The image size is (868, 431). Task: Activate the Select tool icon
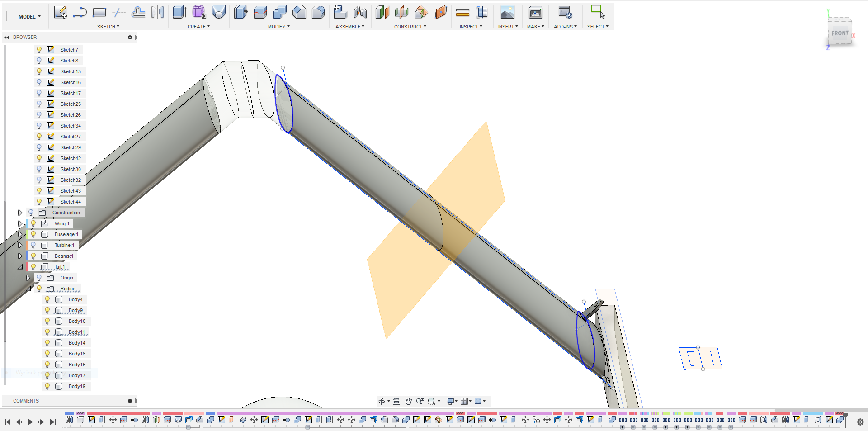click(x=598, y=12)
